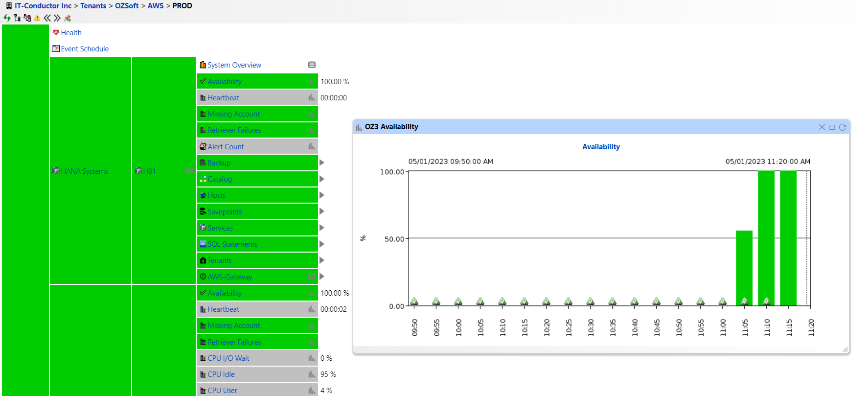The image size is (868, 396).
Task: Expand the SQL Statements row arrow
Action: [322, 244]
